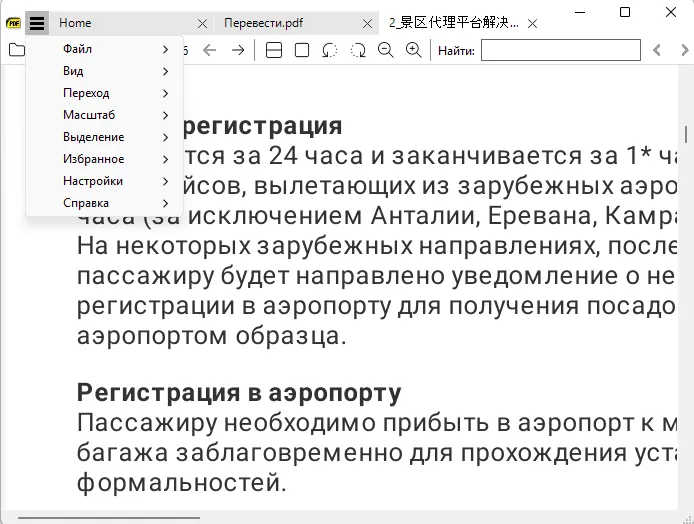
Task: Close the hamburger menu button
Action: coord(37,23)
